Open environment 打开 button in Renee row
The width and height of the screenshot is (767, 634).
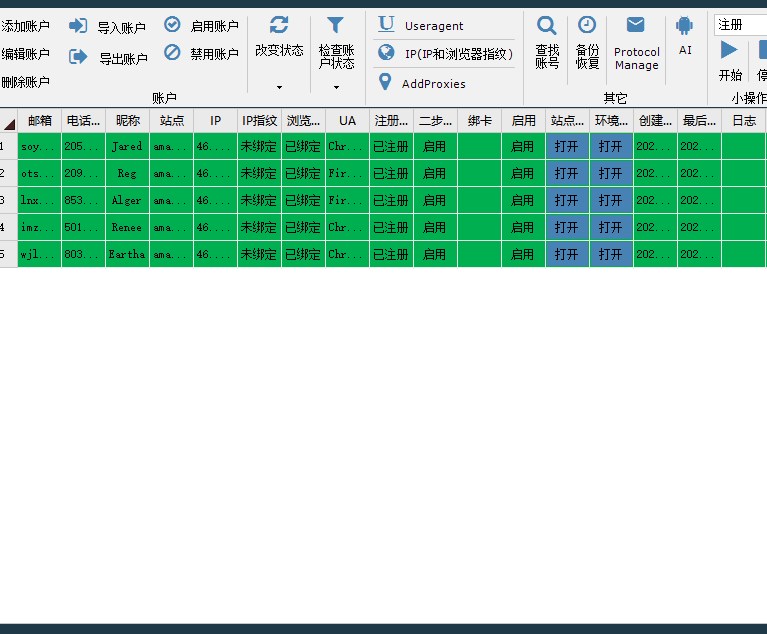[x=611, y=227]
